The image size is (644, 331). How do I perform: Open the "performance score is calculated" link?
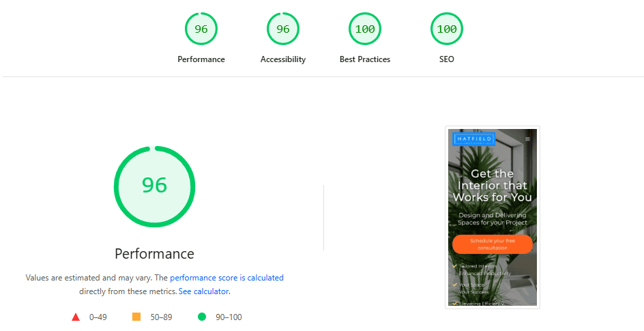(x=226, y=278)
